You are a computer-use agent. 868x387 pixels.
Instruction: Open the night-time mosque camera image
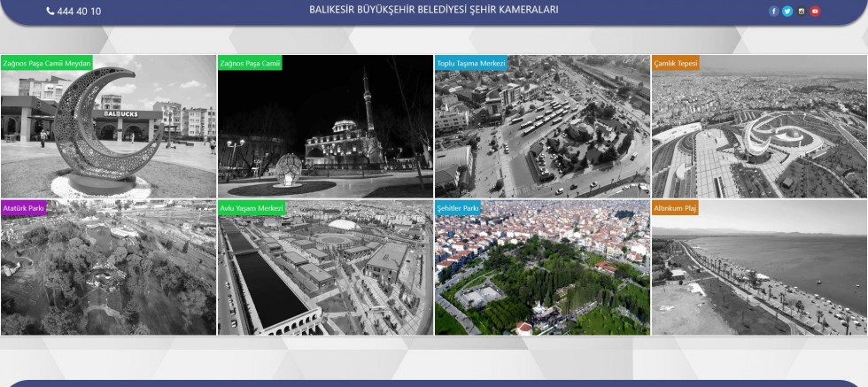click(x=325, y=133)
